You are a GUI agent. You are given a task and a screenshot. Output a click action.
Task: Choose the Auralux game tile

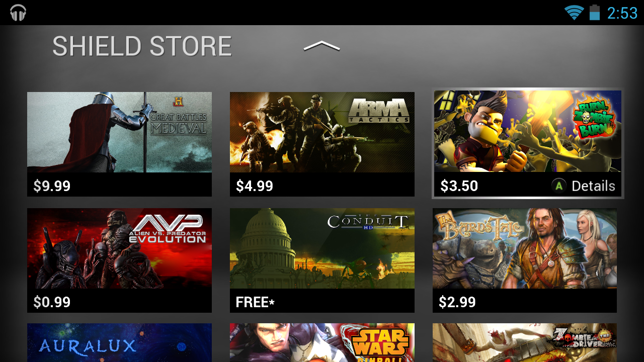click(x=119, y=342)
